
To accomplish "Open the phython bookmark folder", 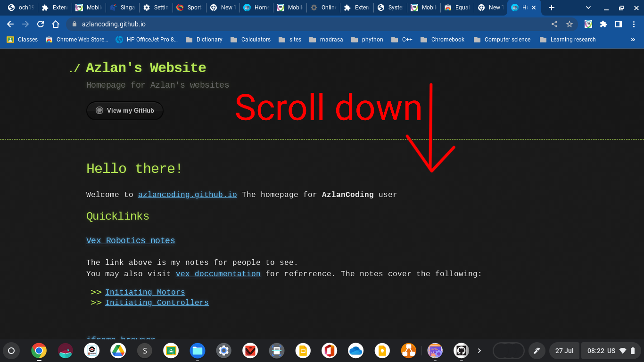I will [x=367, y=40].
